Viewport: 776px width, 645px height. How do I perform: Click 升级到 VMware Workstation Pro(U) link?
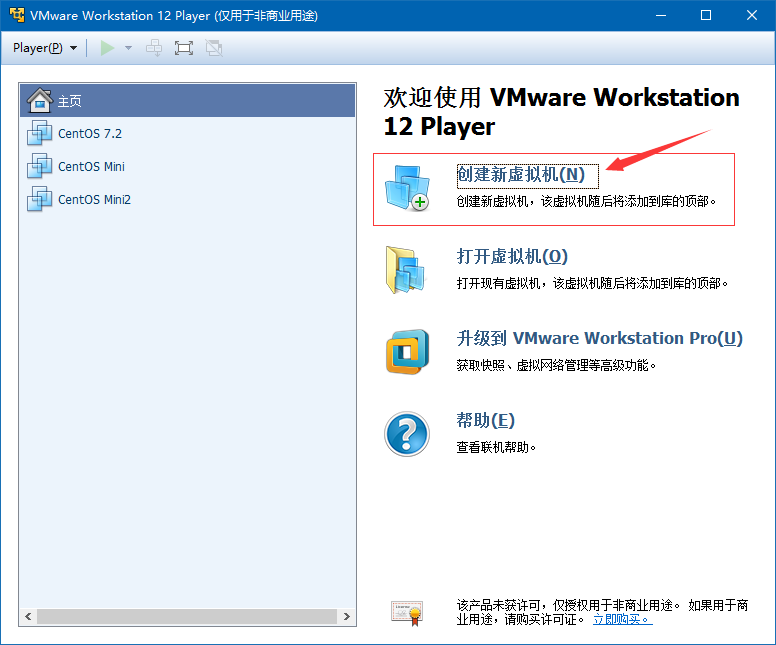599,338
